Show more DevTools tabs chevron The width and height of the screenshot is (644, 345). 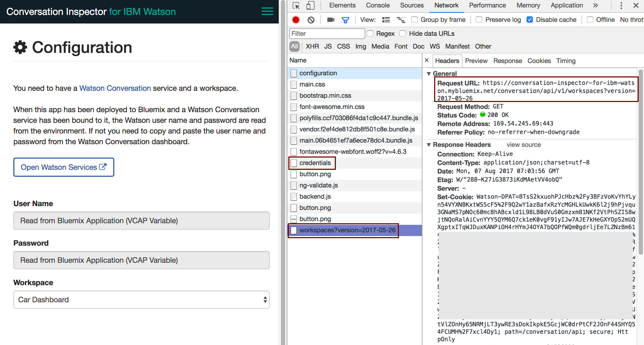click(x=596, y=6)
